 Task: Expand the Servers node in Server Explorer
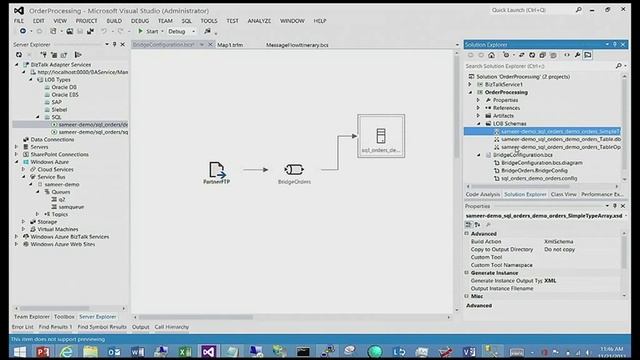pos(17,147)
